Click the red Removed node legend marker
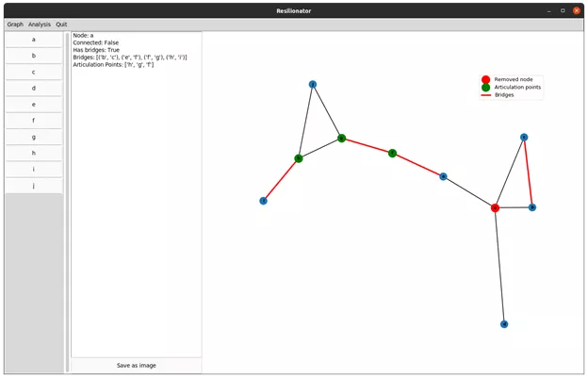 (x=485, y=79)
